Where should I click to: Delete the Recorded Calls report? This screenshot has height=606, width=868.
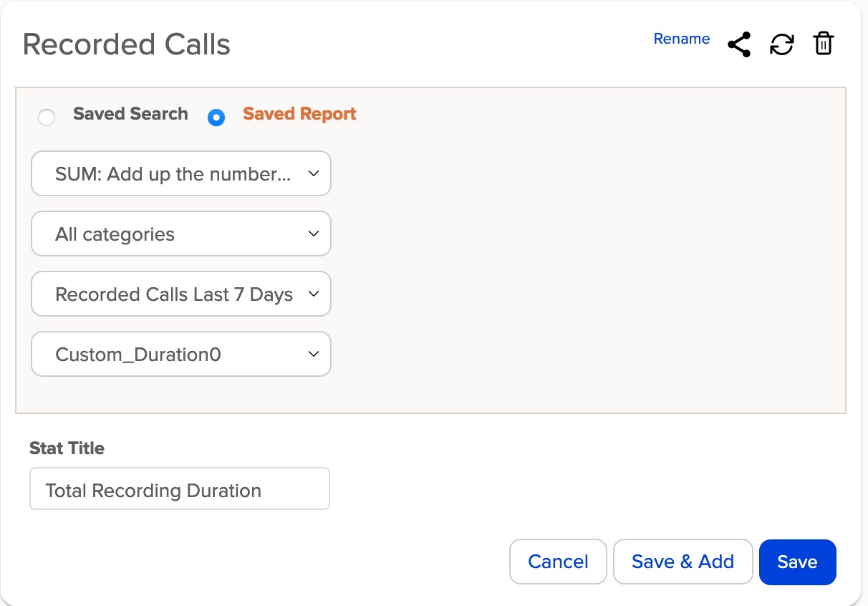tap(823, 43)
